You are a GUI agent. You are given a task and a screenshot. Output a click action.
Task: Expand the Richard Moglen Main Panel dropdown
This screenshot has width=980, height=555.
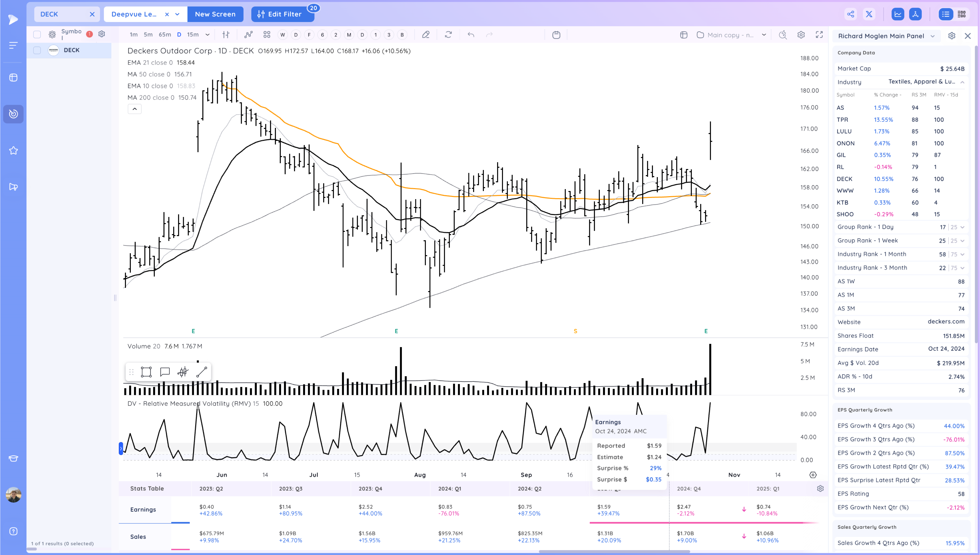(933, 36)
